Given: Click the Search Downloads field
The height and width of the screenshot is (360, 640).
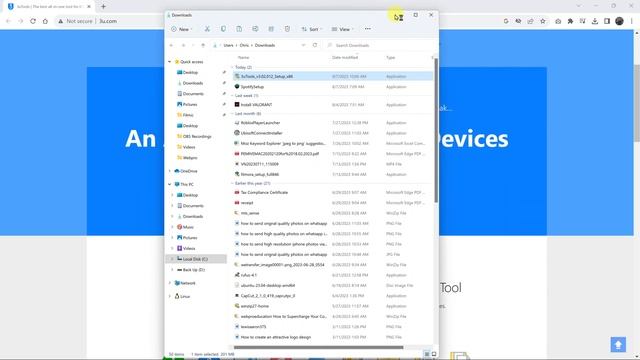Looking at the screenshot, I should [x=380, y=45].
